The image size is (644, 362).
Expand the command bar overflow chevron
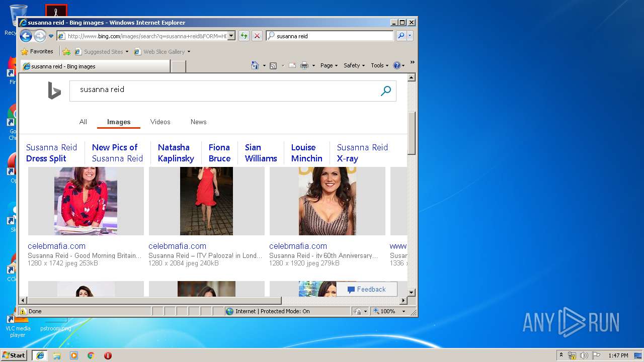point(413,62)
